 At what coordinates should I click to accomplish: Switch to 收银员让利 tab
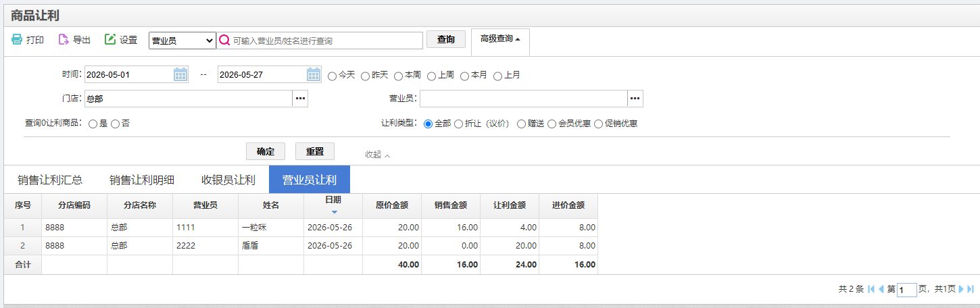pyautogui.click(x=228, y=180)
